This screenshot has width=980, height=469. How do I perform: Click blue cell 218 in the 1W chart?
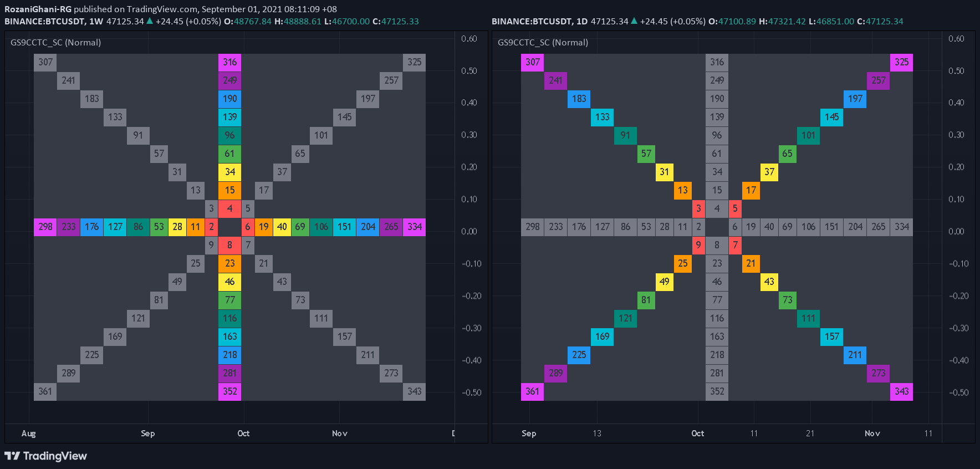coord(229,355)
